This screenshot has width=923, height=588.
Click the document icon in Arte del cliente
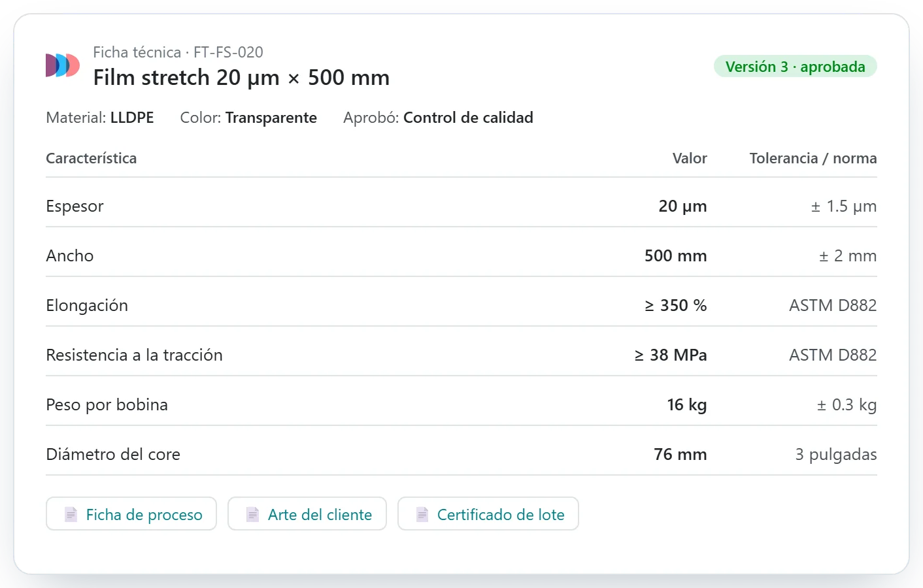click(x=252, y=515)
